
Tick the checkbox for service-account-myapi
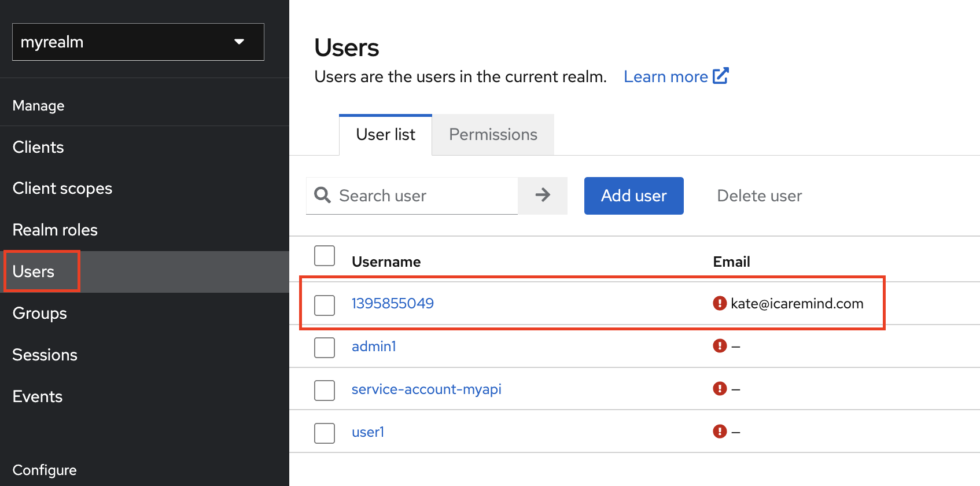coord(325,391)
